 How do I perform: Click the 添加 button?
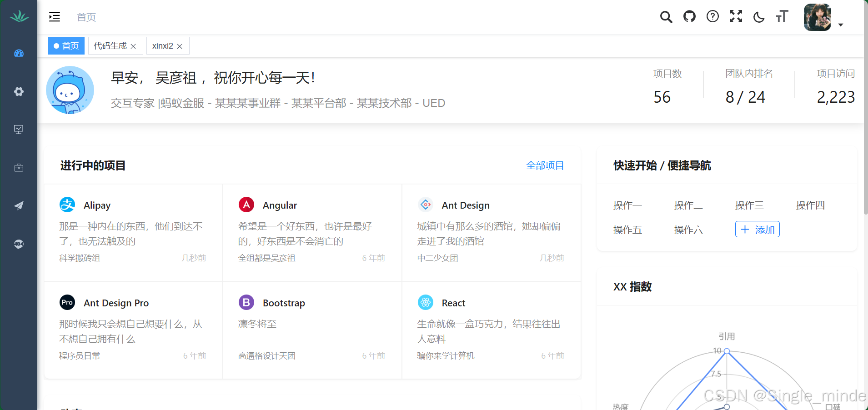(x=758, y=230)
